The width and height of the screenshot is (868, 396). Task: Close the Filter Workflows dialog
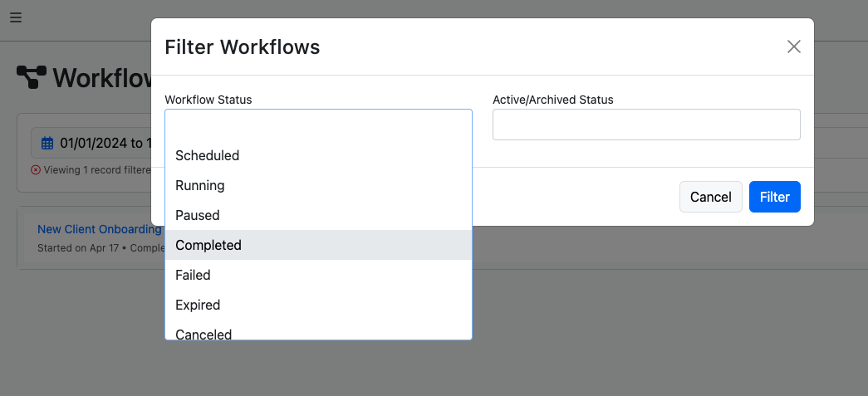point(794,47)
